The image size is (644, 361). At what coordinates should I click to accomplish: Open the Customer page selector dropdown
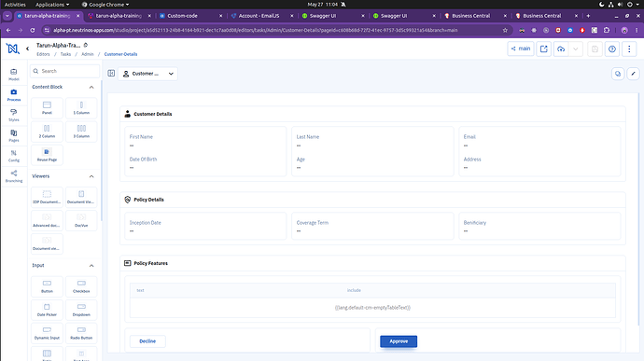(147, 74)
